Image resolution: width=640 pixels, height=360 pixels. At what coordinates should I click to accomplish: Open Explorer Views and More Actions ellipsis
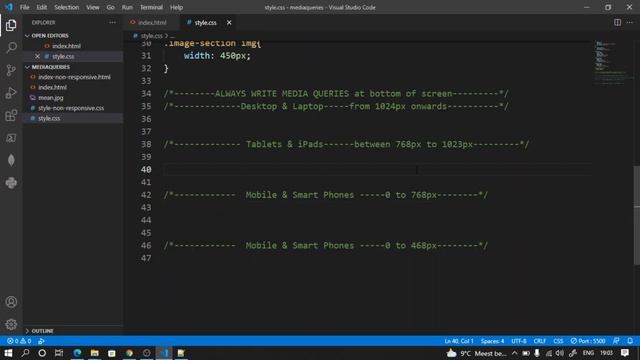[x=112, y=22]
